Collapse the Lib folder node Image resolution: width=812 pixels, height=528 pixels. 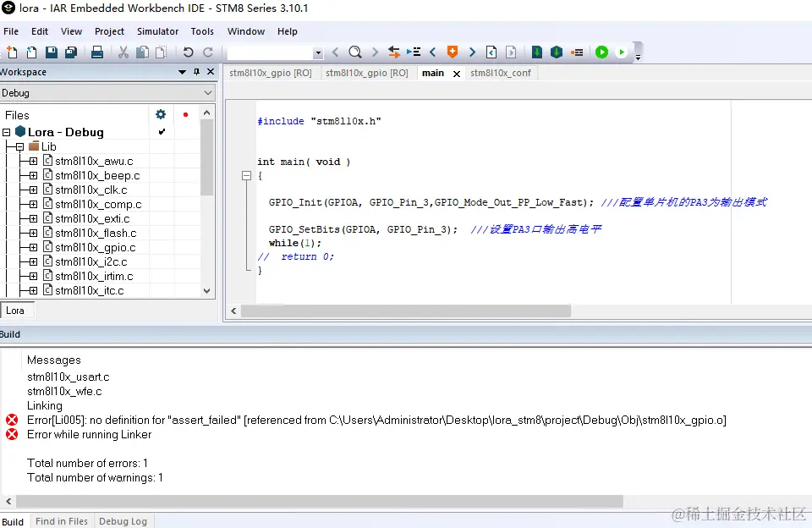tap(19, 147)
